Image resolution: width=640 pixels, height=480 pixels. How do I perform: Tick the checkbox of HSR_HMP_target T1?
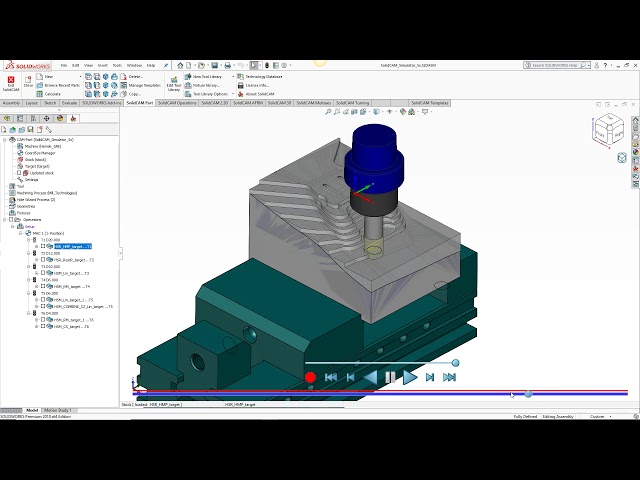click(43, 246)
